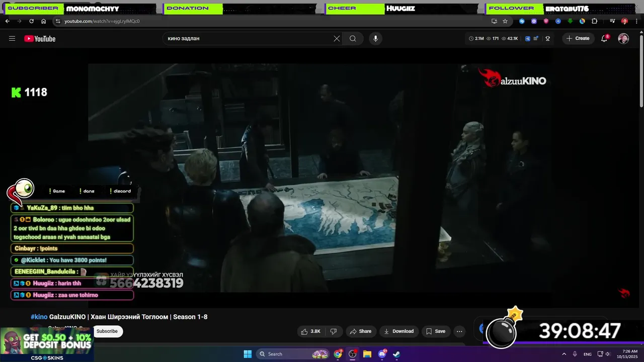Click the taskbar Search box

tap(293, 354)
